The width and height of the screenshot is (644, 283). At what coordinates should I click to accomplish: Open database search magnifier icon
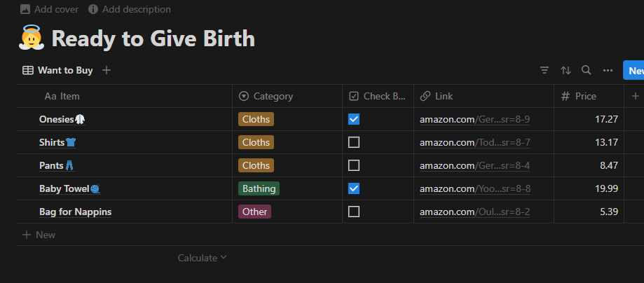pos(587,71)
